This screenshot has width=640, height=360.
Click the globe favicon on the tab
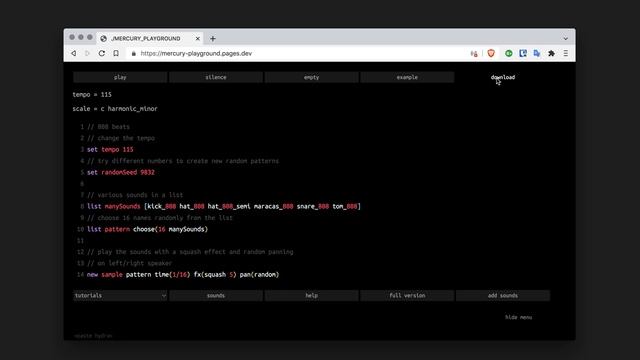tap(104, 38)
